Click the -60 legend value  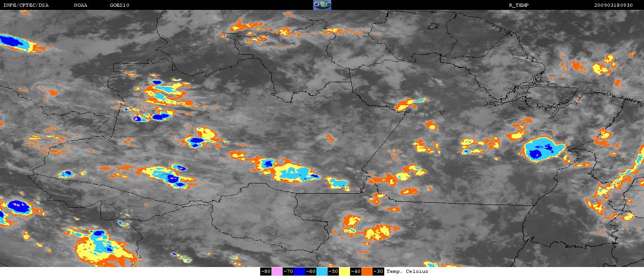tap(311, 272)
